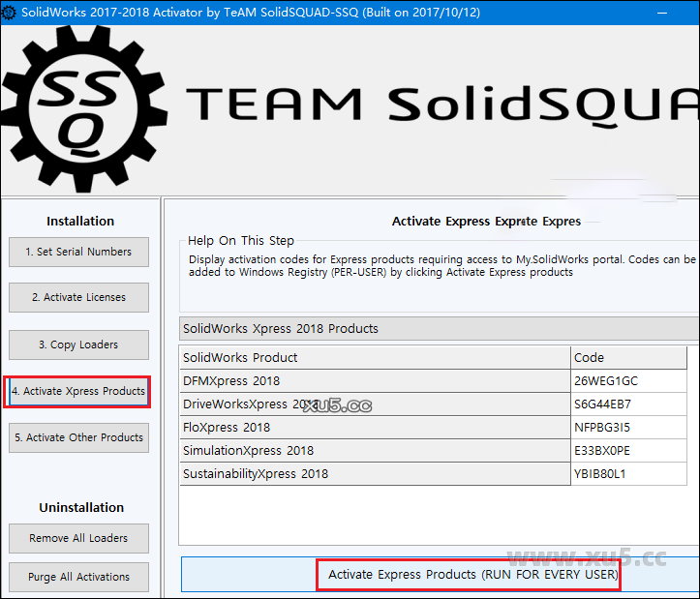Select the SustainabilityXpress 2018 row
The width and height of the screenshot is (700, 599).
[374, 474]
